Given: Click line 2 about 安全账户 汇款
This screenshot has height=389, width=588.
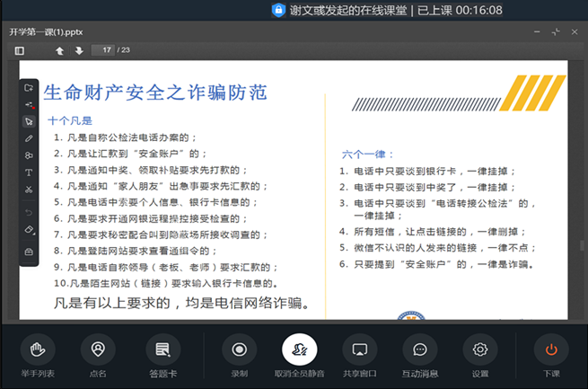Looking at the screenshot, I should 130,154.
